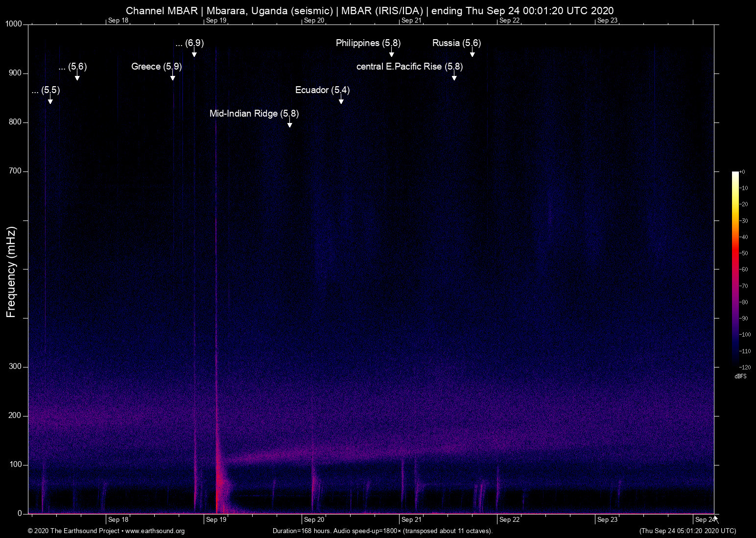Select the '+0' value on the color scale
The height and width of the screenshot is (538, 756).
(742, 172)
